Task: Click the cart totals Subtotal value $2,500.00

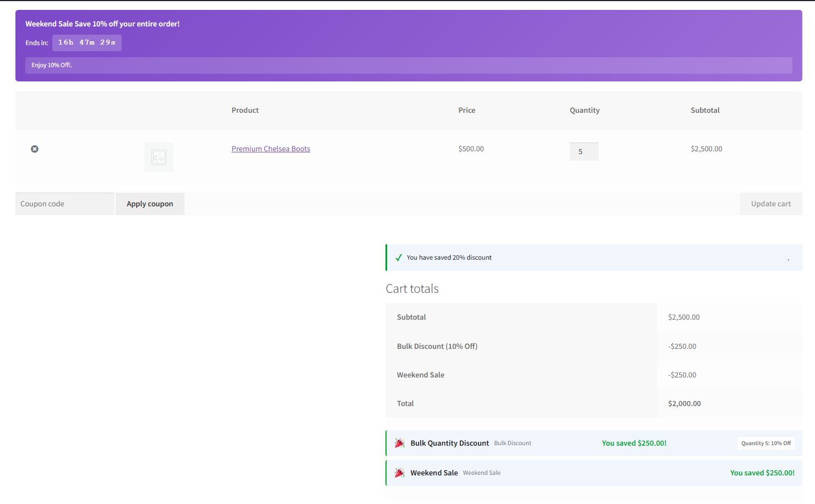Action: (x=684, y=317)
